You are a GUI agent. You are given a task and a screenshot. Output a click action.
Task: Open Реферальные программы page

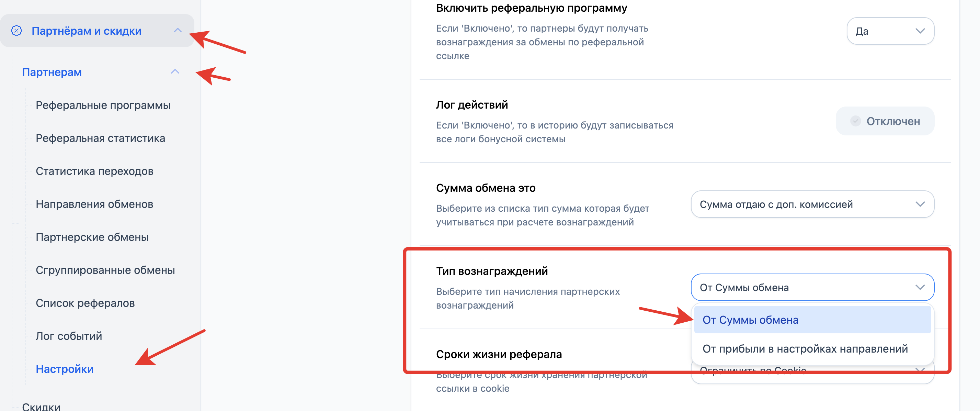click(x=103, y=105)
